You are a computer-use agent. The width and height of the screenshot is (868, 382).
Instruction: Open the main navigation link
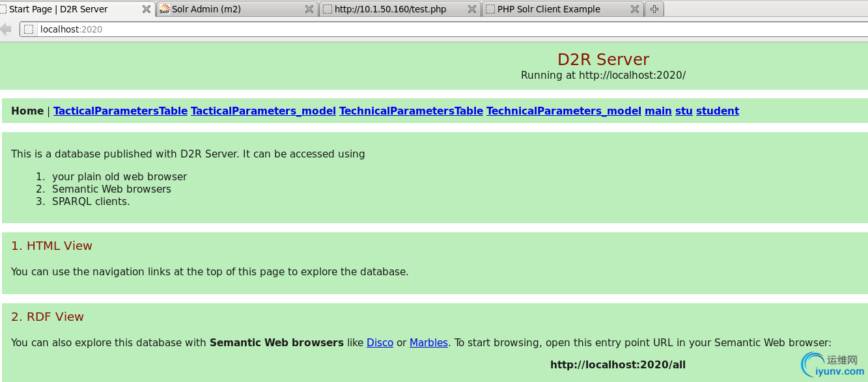[658, 111]
